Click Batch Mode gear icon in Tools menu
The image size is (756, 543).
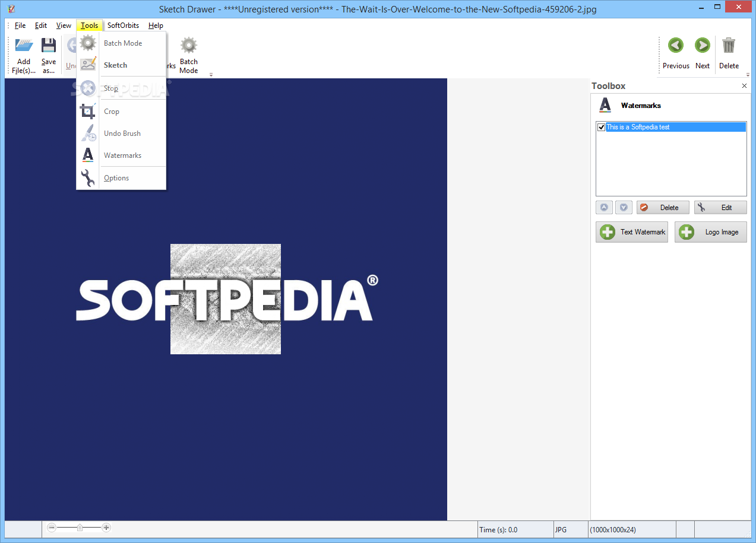pyautogui.click(x=88, y=43)
